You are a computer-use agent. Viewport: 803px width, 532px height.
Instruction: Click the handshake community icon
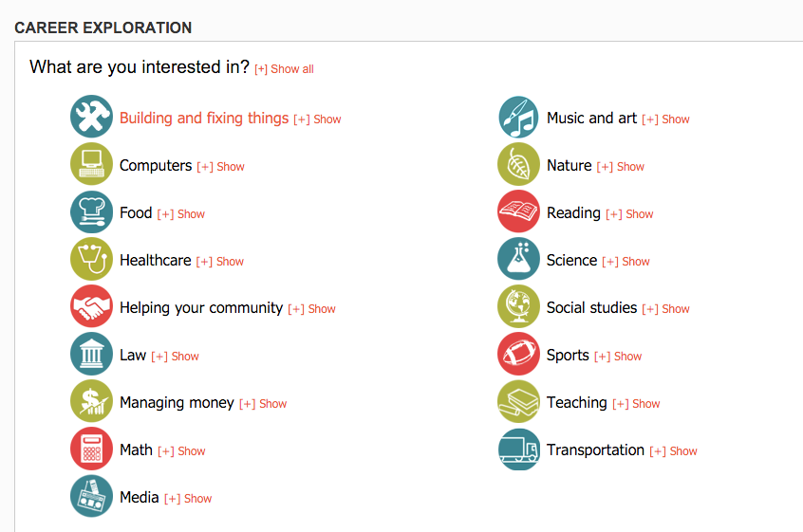[91, 306]
